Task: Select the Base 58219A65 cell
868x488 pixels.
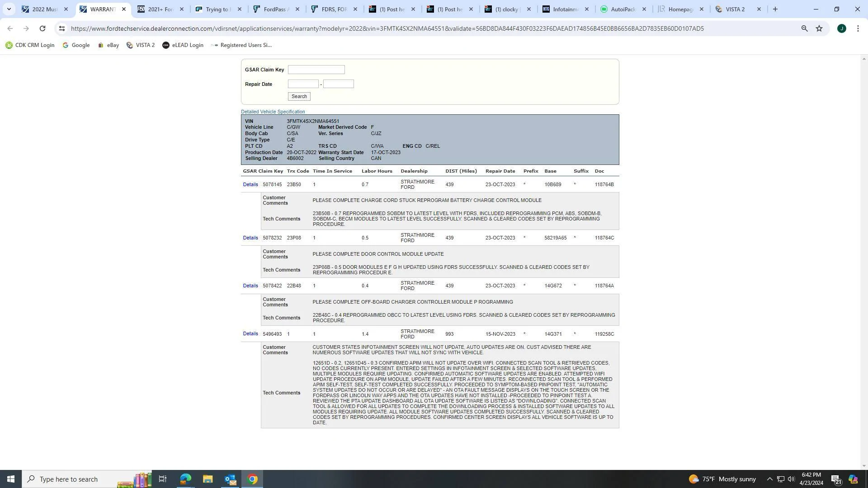Action: [555, 238]
